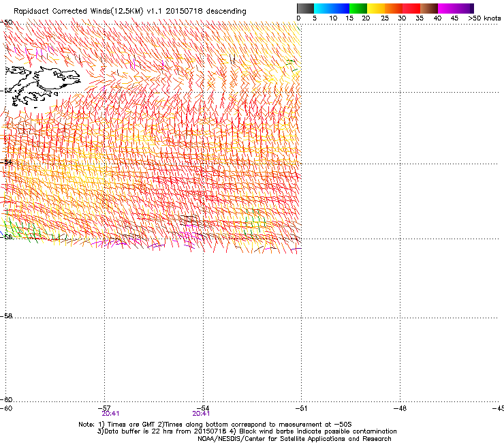Image resolution: width=504 pixels, height=443 pixels.
Task: Select the magenta 40-45 knots legend swatch
Action: [447, 8]
